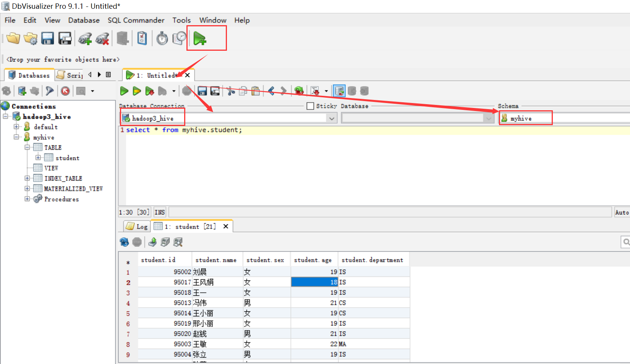Click the Export green-arrow icon in result toolbar
This screenshot has height=364, width=630.
[x=152, y=242]
